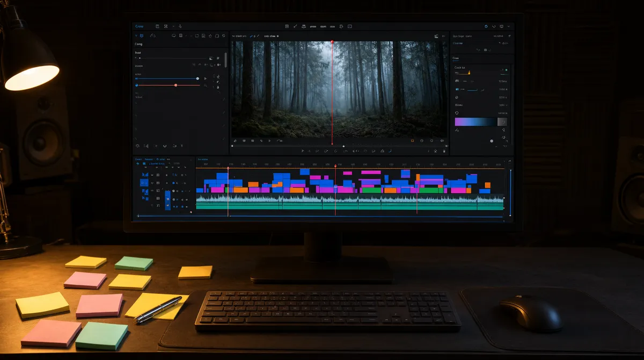Image resolution: width=644 pixels, height=360 pixels.
Task: Click the speech bubble icon in left panel toolbar
Action: 174,35
